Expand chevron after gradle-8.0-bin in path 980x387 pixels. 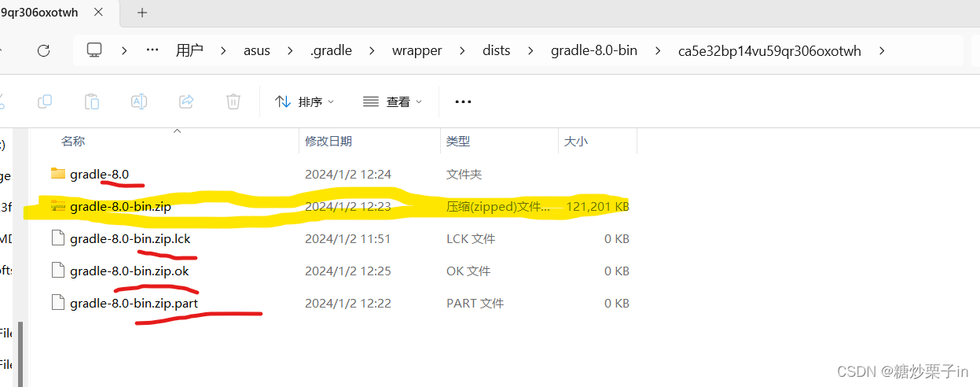coord(658,50)
